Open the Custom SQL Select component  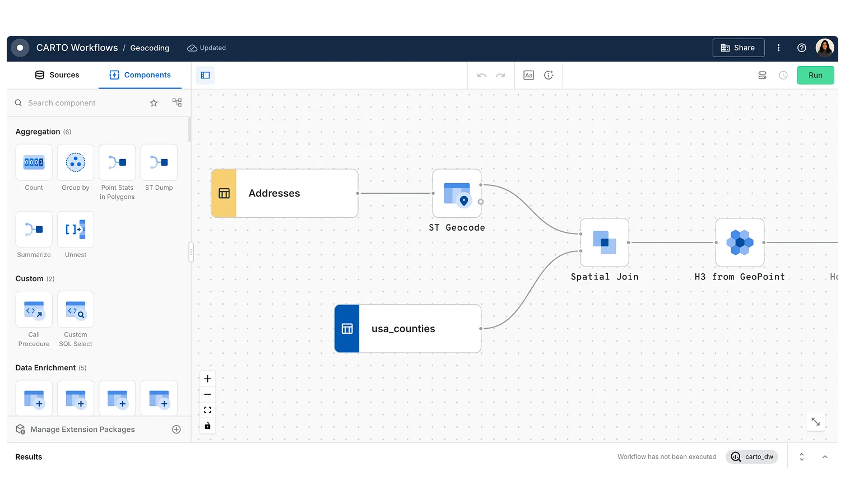[75, 309]
